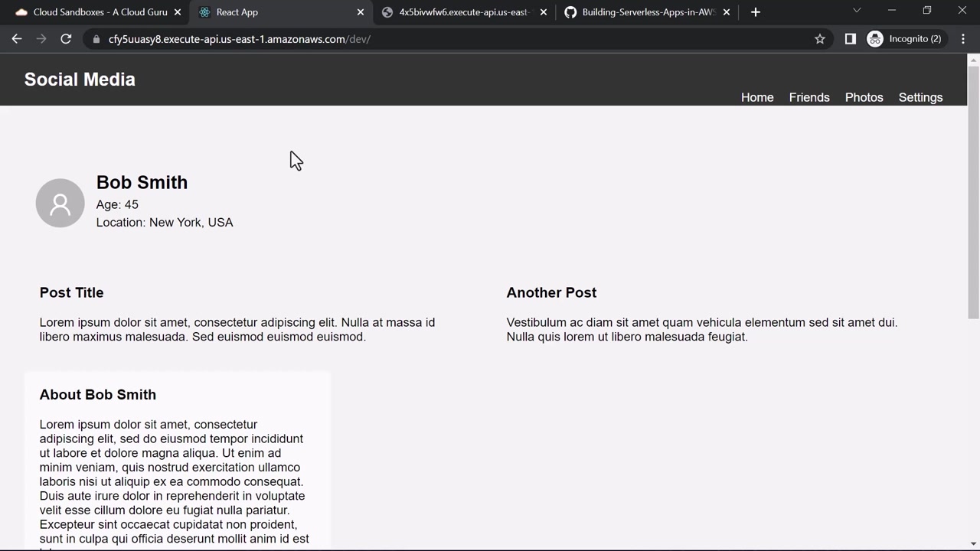Screen dimensions: 980x551
Task: Switch to the Cloud Sandboxes tab
Action: click(x=98, y=12)
